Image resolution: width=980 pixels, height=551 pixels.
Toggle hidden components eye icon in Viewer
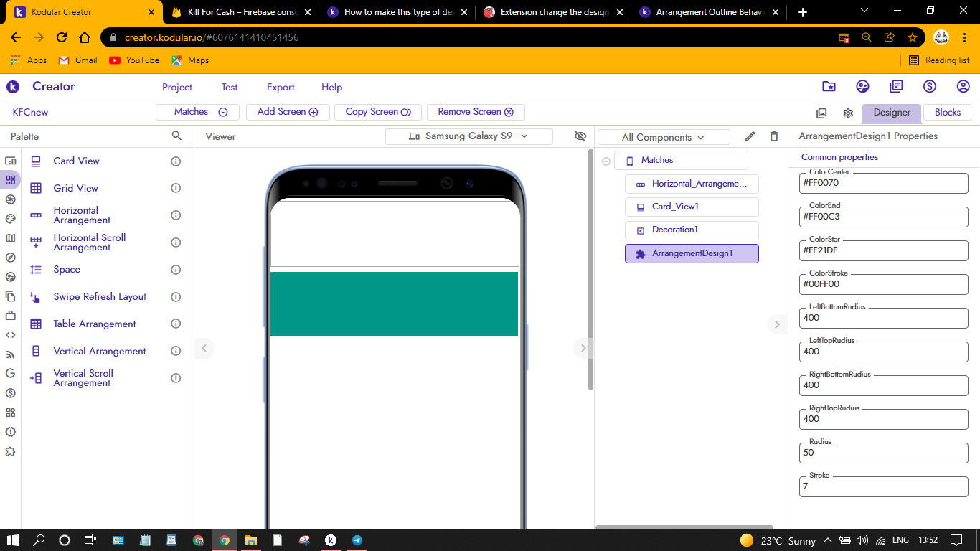580,136
